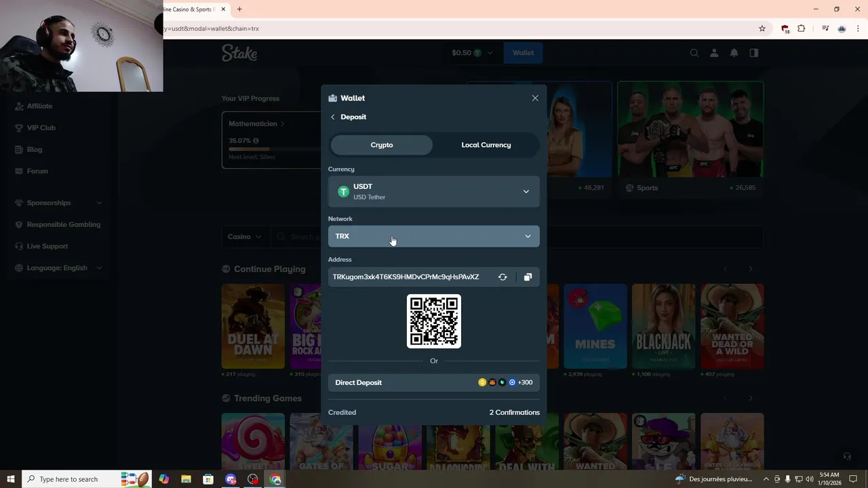Image resolution: width=868 pixels, height=488 pixels.
Task: Click the Direct Deposit button
Action: click(x=434, y=382)
